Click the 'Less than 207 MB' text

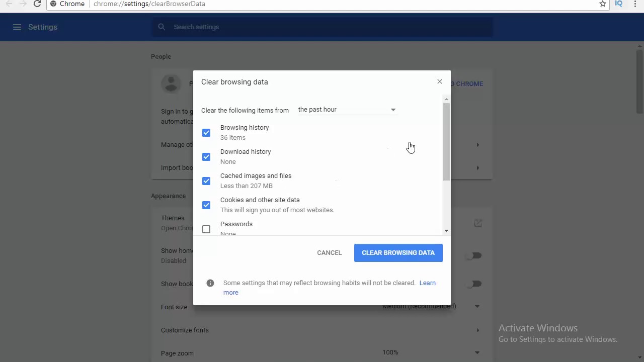(247, 186)
